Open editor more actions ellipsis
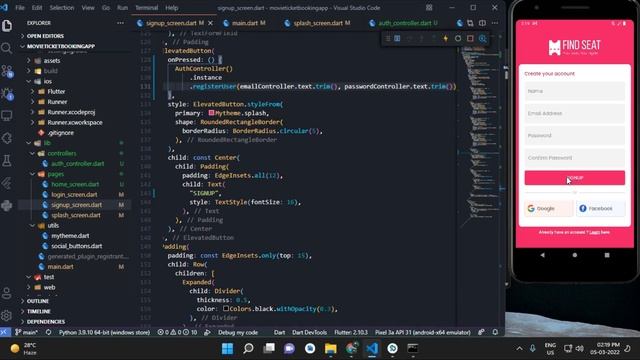Screen dimensions: 640x360 (x=495, y=23)
